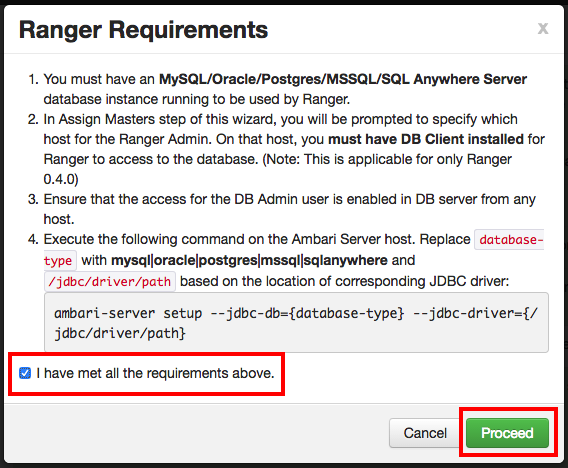Screen dimensions: 568x468
Task: Click the bold 'must have DB Client installed' text
Action: point(426,139)
